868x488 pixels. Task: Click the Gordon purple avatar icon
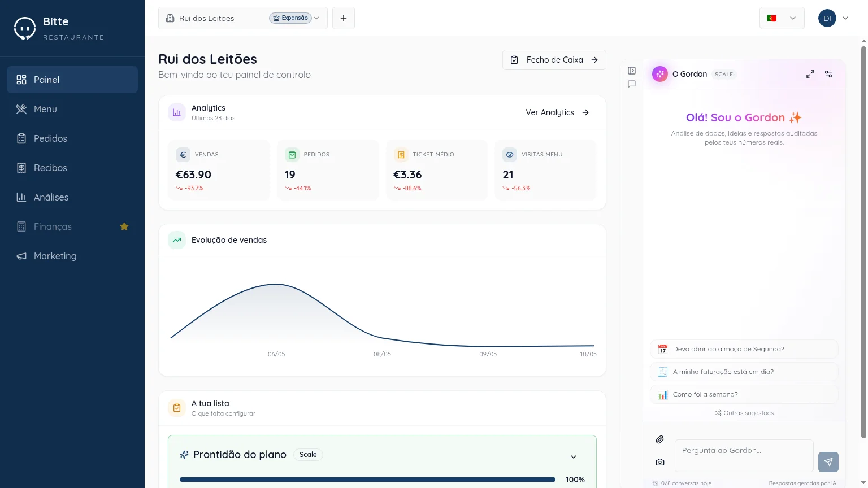tap(660, 74)
